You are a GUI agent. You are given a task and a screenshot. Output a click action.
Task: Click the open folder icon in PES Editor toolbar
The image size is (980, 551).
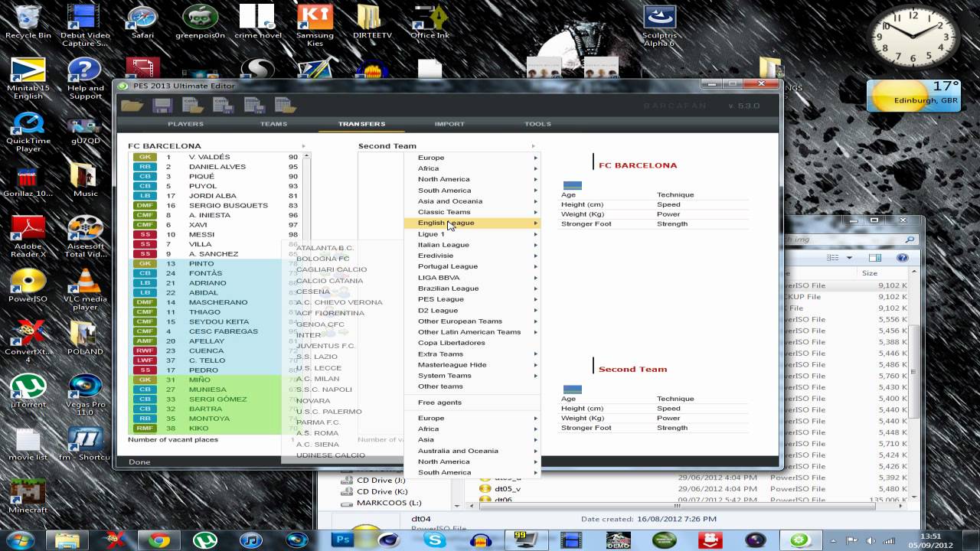tap(132, 106)
